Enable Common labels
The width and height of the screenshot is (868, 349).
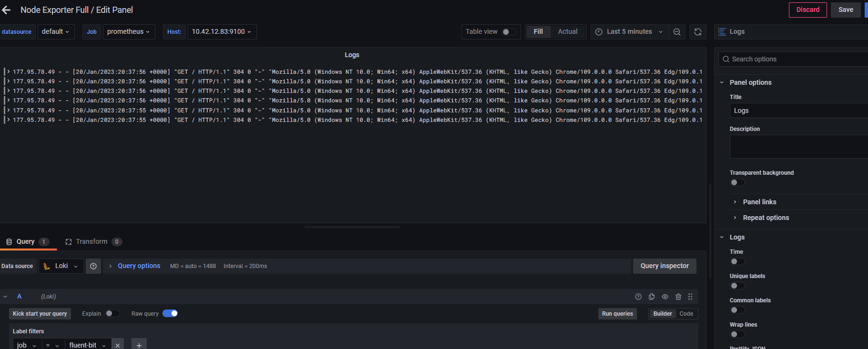737,310
